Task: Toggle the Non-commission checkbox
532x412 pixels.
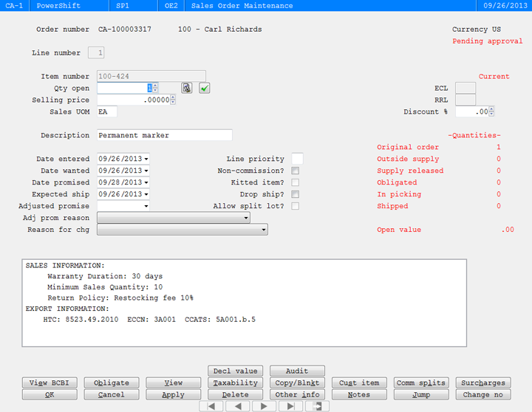Action: pos(295,171)
